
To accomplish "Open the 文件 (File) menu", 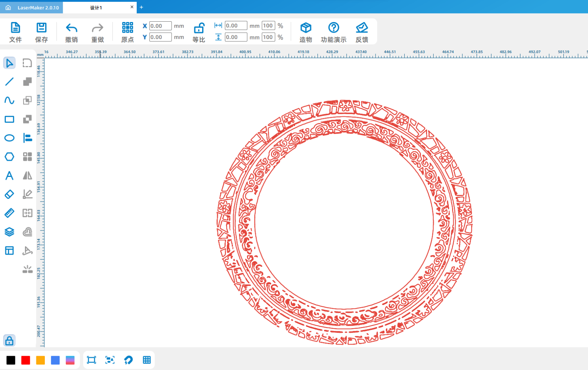I will click(x=15, y=32).
